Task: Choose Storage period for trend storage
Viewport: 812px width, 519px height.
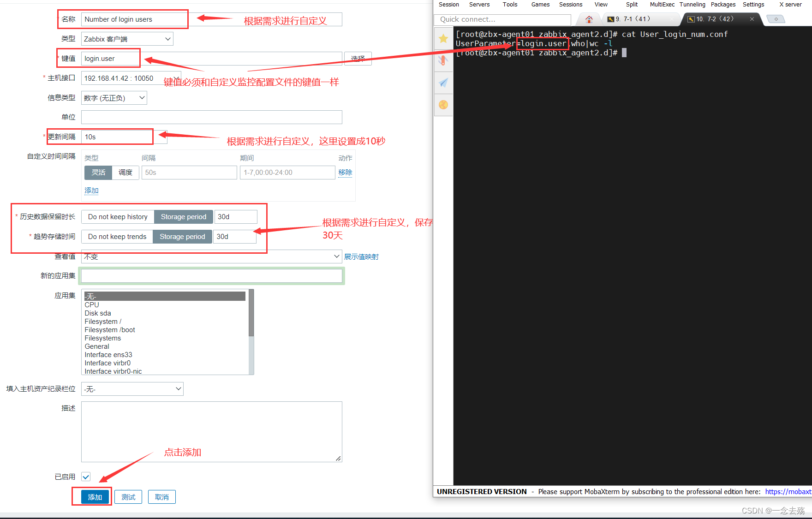Action: click(x=182, y=237)
